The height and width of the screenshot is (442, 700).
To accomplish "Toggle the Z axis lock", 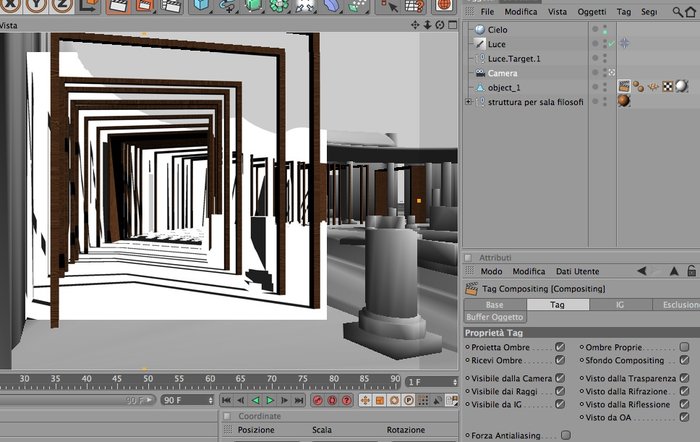I will coord(62,5).
